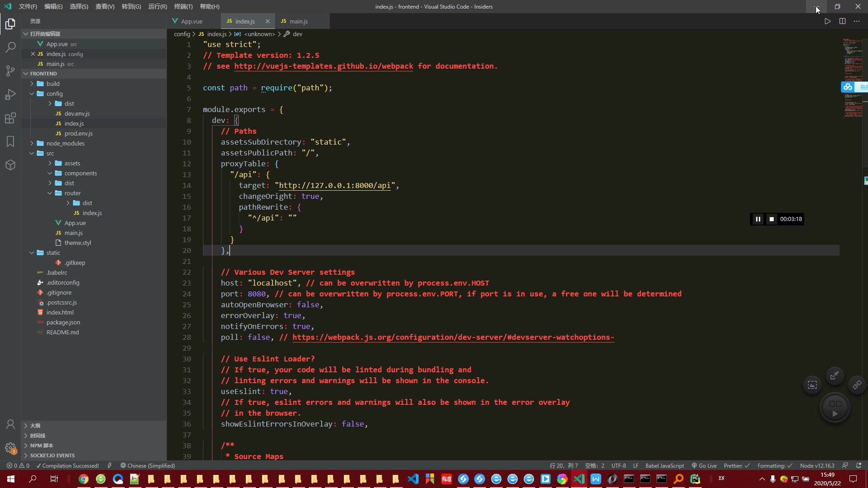Collapse the open editors section
Image resolution: width=868 pixels, height=488 pixels.
point(94,34)
